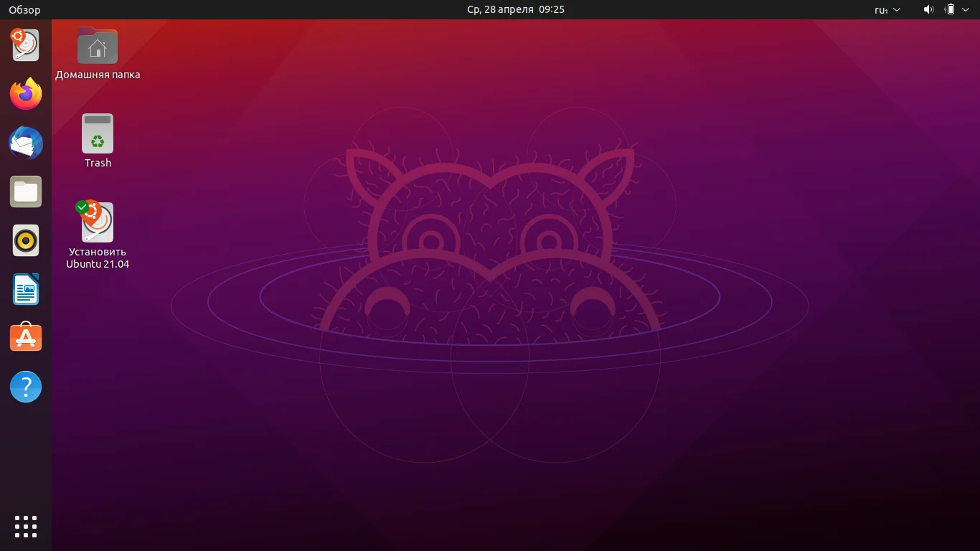Open Thunderbird email client in the dock
980x551 pixels.
[x=26, y=143]
